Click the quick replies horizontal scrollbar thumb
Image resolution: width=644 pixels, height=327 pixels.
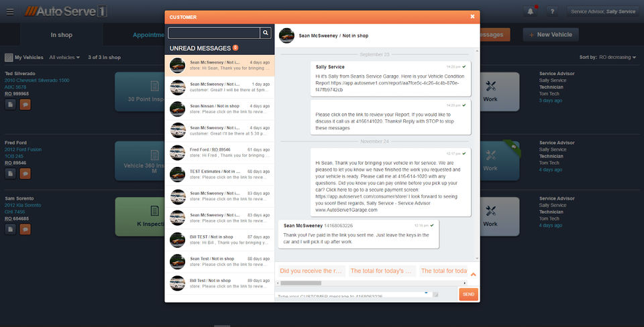point(301,283)
